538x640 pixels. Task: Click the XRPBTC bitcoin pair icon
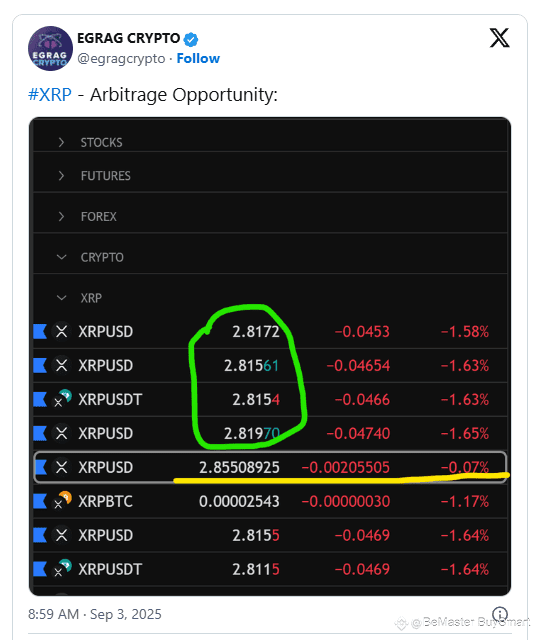point(63,500)
